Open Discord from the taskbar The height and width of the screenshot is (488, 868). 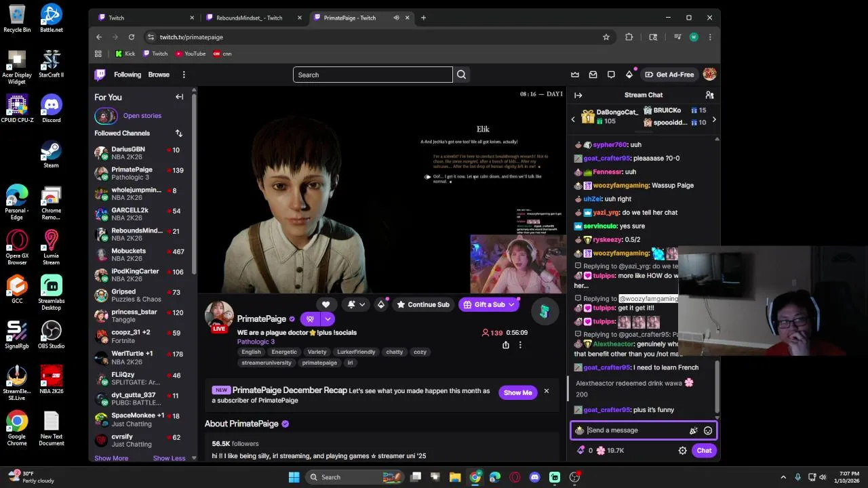coord(535,477)
